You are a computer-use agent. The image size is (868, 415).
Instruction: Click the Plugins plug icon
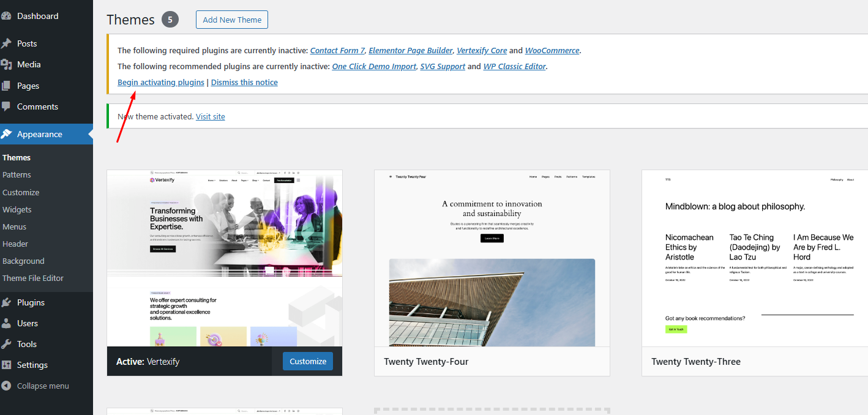coord(6,302)
